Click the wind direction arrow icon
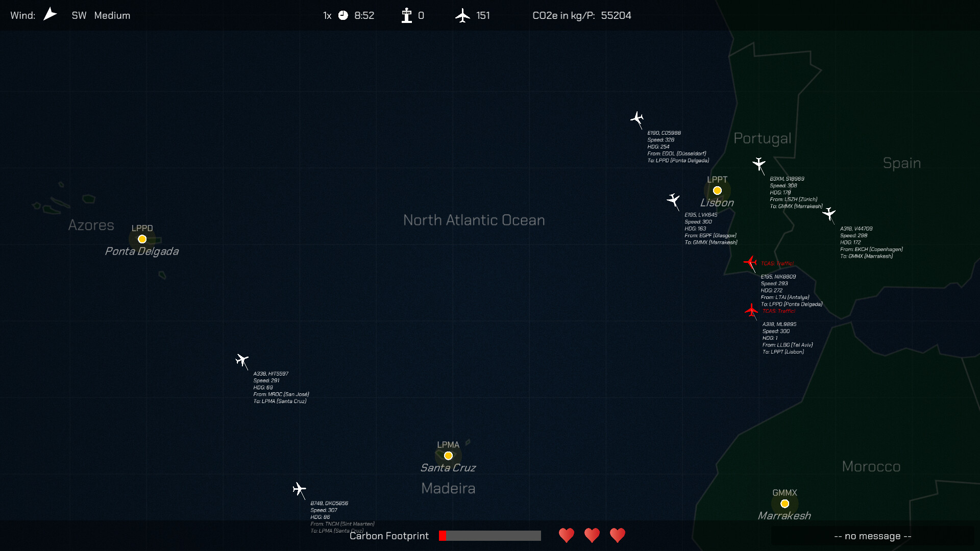980x551 pixels. pos(50,14)
